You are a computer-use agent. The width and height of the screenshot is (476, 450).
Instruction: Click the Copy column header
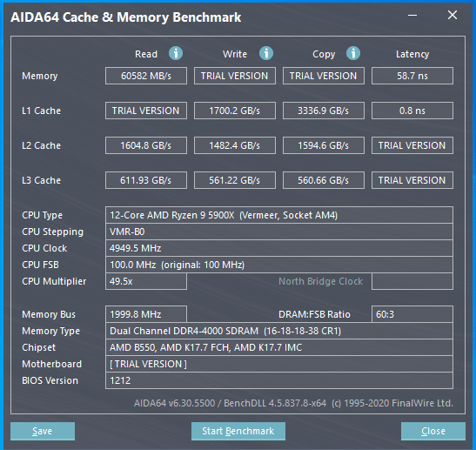click(x=324, y=54)
